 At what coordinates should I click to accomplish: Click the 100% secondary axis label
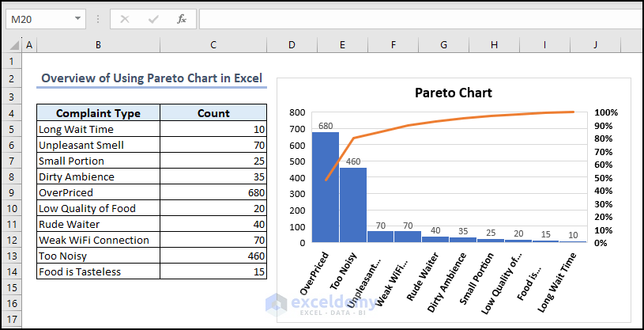click(x=607, y=112)
